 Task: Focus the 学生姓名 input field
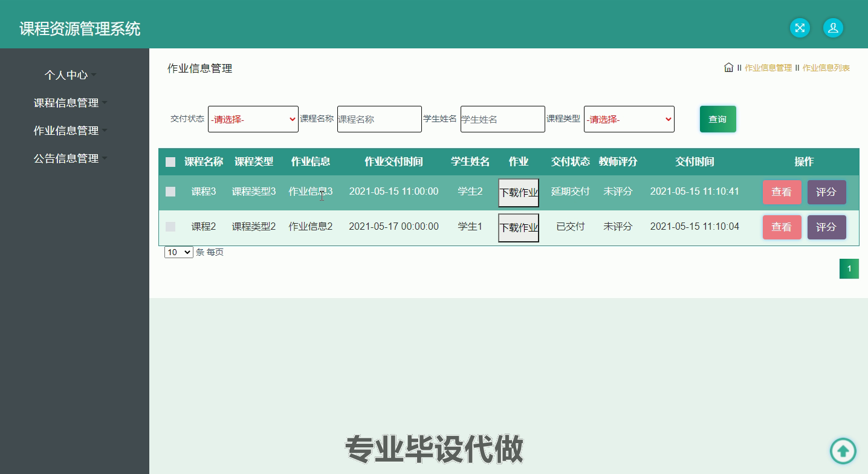(x=503, y=119)
